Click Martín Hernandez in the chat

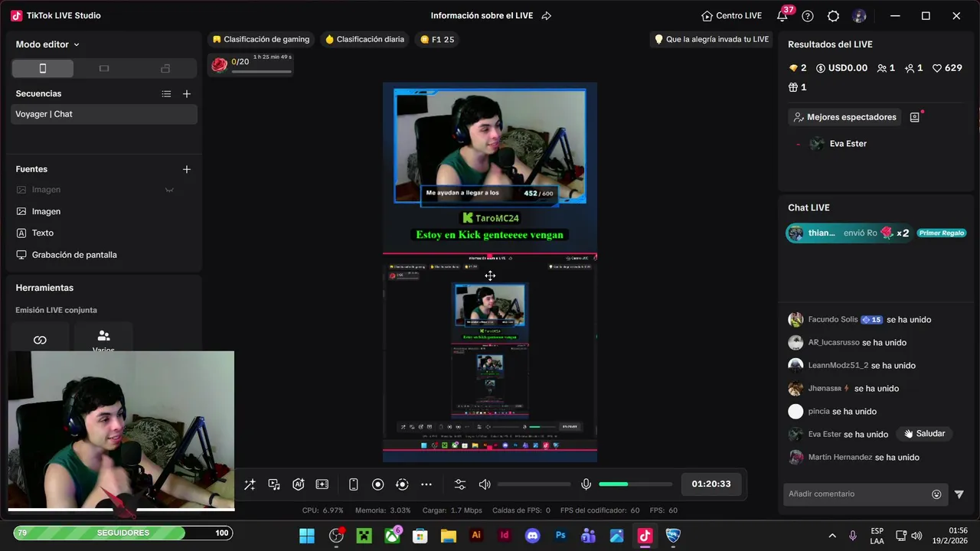click(840, 458)
